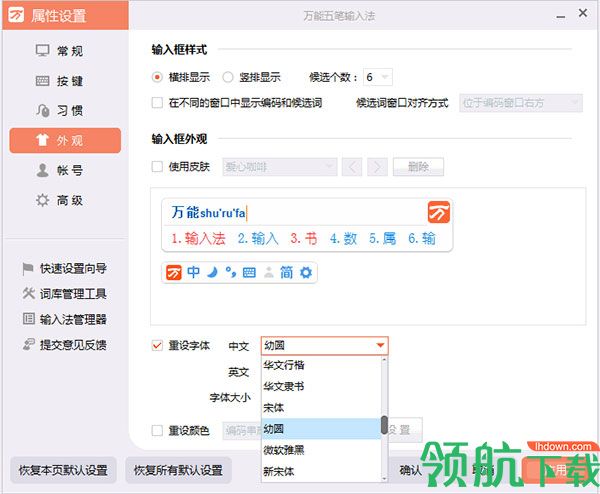The height and width of the screenshot is (494, 600).
Task: Open 快速设置向导 quick setup wizard
Action: [65, 269]
